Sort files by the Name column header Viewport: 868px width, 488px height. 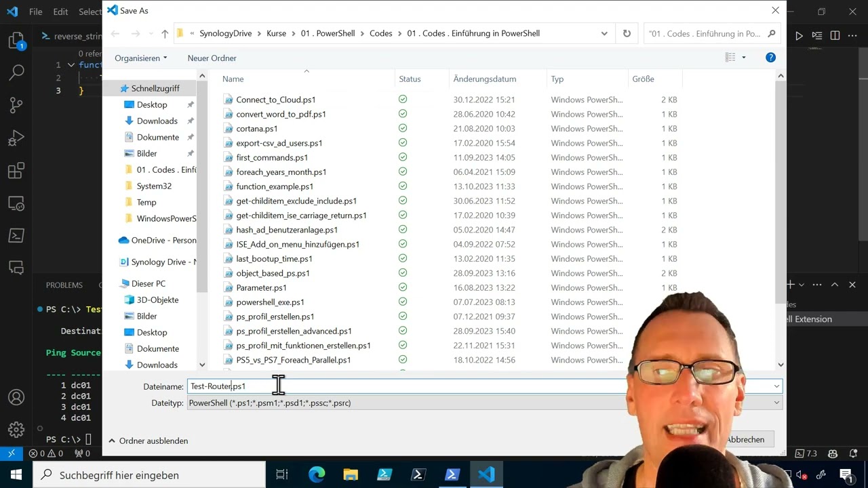point(233,79)
